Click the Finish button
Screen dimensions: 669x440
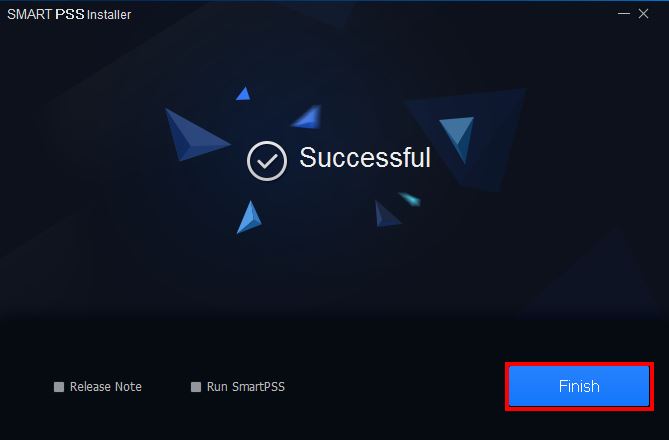tap(579, 386)
